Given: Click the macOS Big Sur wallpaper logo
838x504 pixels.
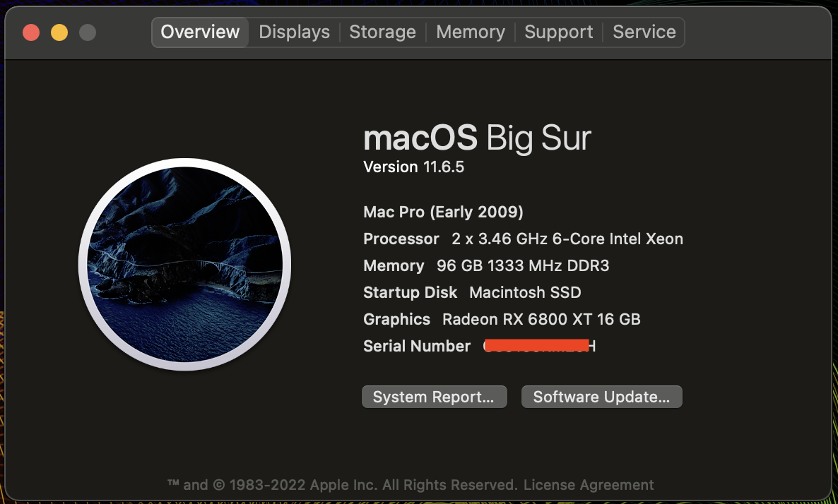Looking at the screenshot, I should [x=184, y=264].
